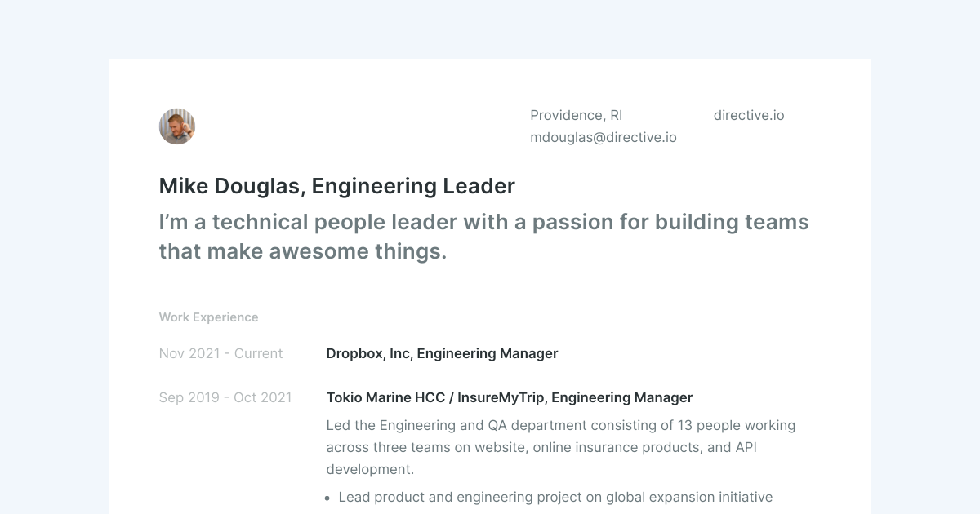Select the Providence, RI location text
The image size is (980, 514).
coord(576,115)
